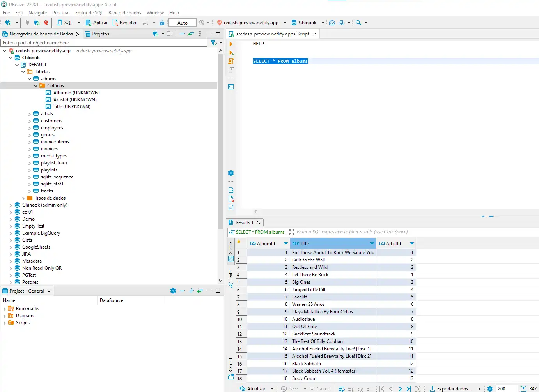Open the Title column header dropdown arrow
Screen dimensions: 539x392
[x=372, y=244]
